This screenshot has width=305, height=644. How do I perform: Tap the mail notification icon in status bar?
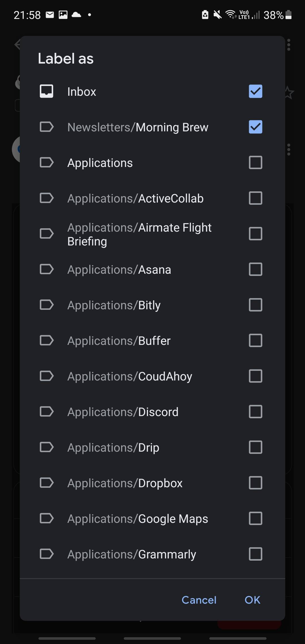(x=50, y=15)
